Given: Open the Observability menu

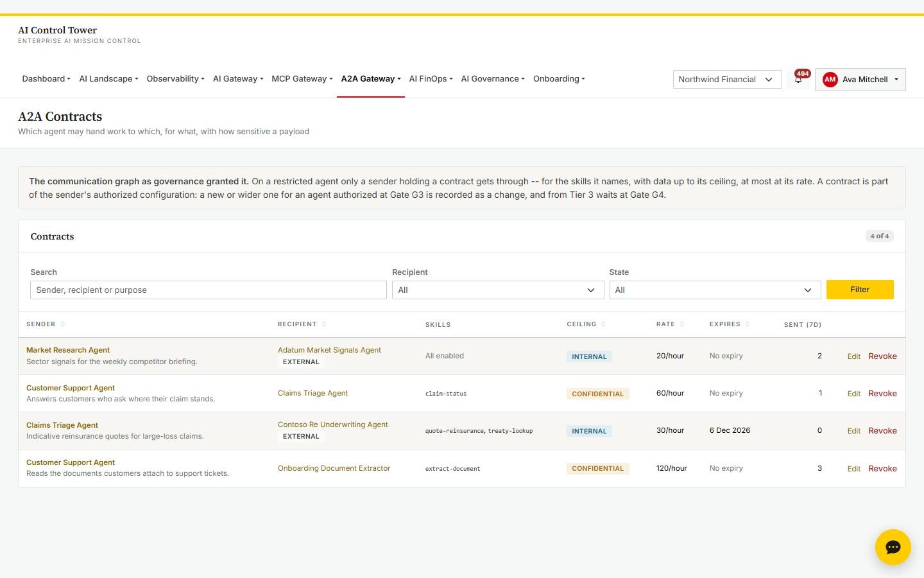Looking at the screenshot, I should coord(175,79).
